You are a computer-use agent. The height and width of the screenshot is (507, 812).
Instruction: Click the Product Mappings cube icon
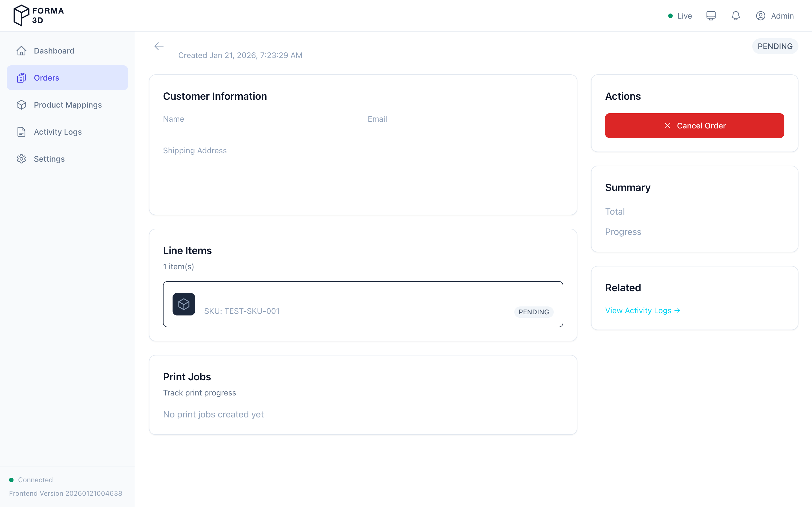[21, 105]
